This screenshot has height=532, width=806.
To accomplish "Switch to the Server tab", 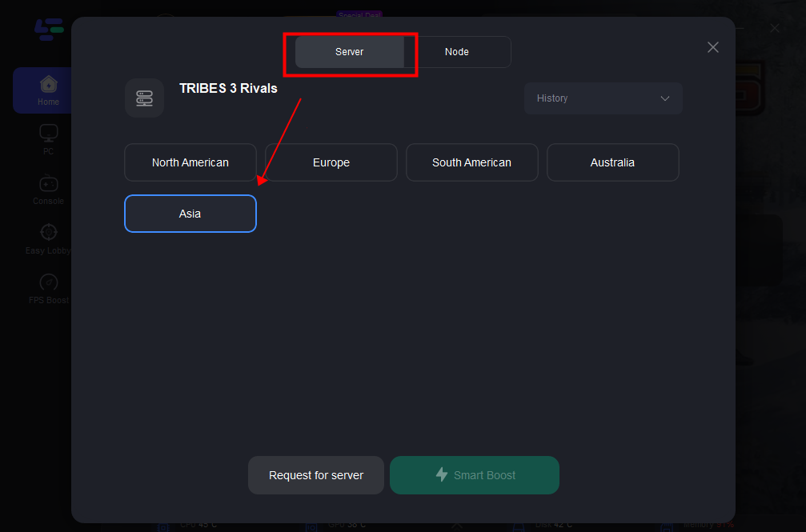I will point(349,51).
